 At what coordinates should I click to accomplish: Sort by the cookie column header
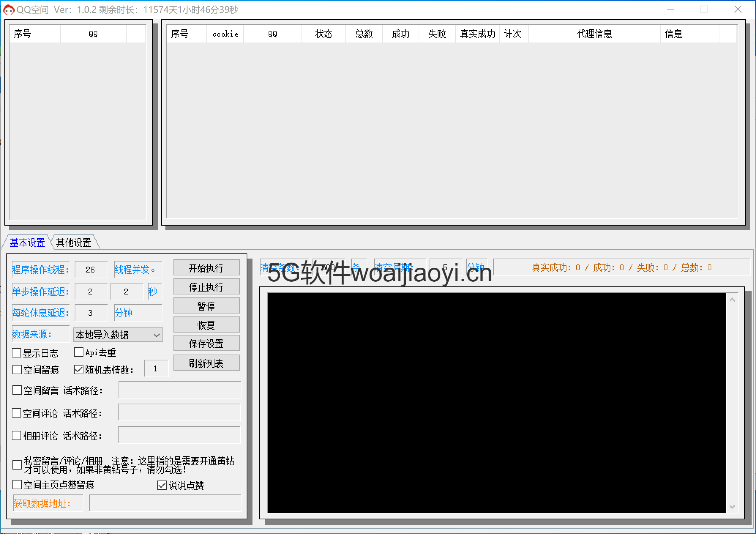tap(225, 34)
